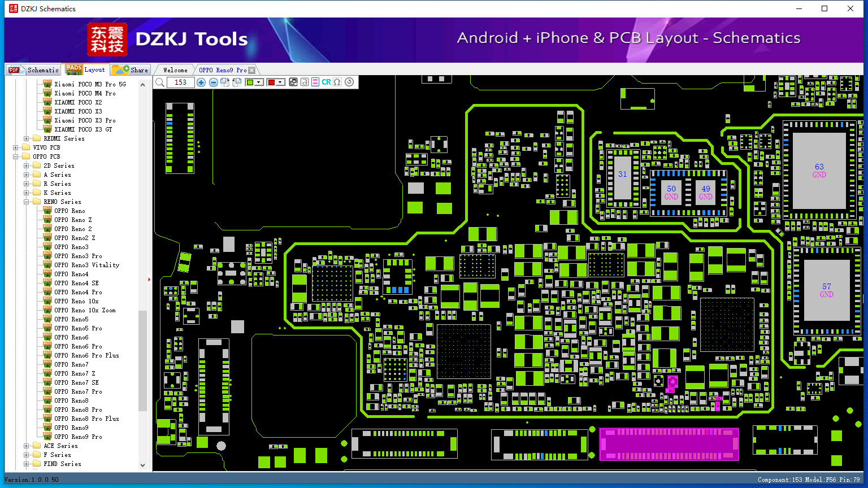Select the highlighted magenta connector on the board
Image resolution: width=868 pixels, height=488 pixels.
669,444
